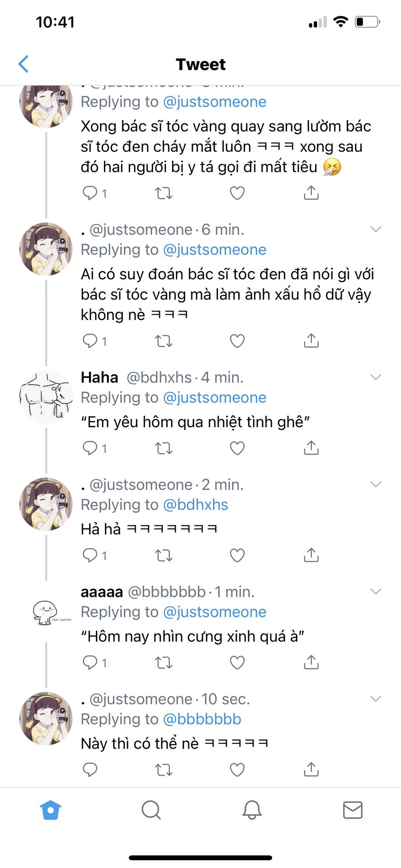Like the "Này thì có thể" tweet
401x868 pixels.
237,769
